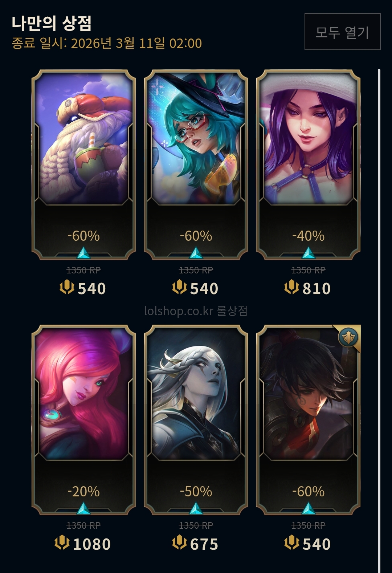The image size is (392, 573).
Task: Click the blue gem under the witch card
Action: pos(196,253)
